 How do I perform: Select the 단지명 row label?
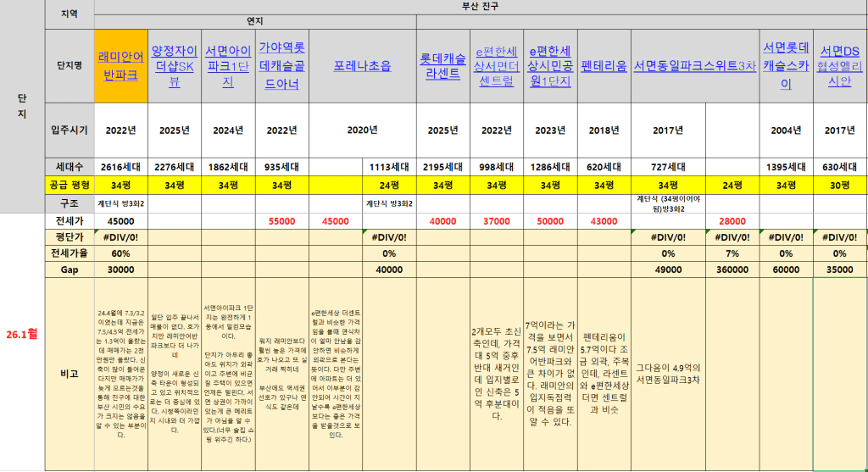pos(70,66)
